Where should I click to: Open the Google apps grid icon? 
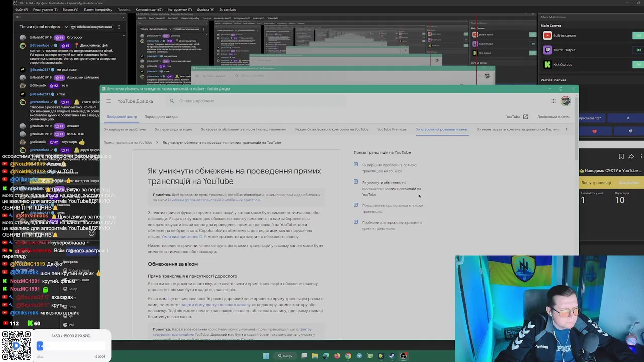pos(553,101)
